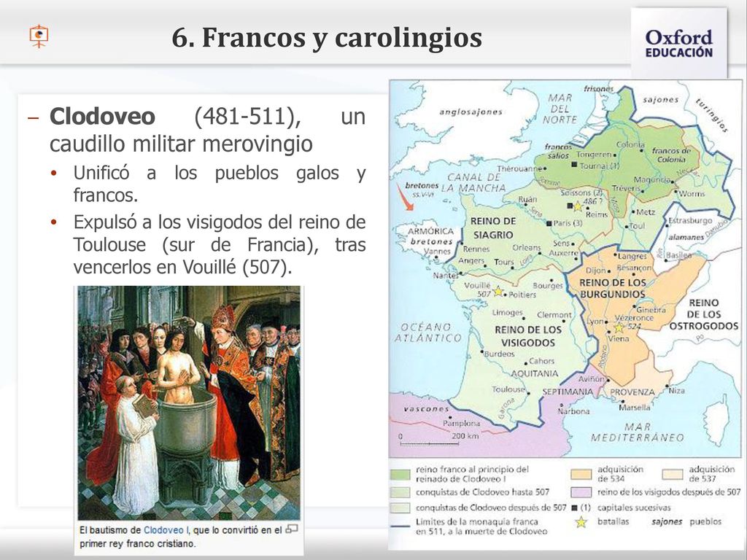
Task: Click the 'anglosajones' people label
Action: pos(471,112)
